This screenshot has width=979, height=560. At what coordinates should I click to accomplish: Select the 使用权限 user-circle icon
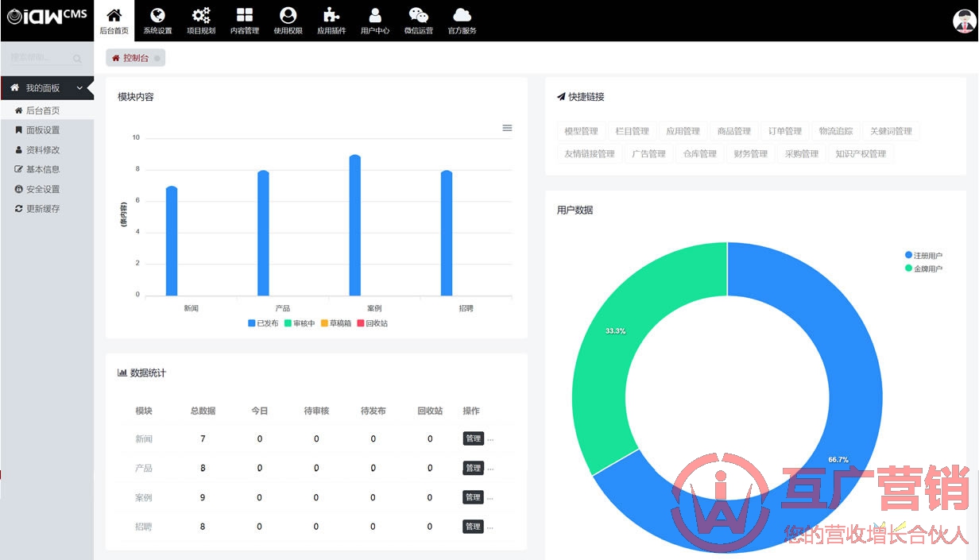[288, 16]
